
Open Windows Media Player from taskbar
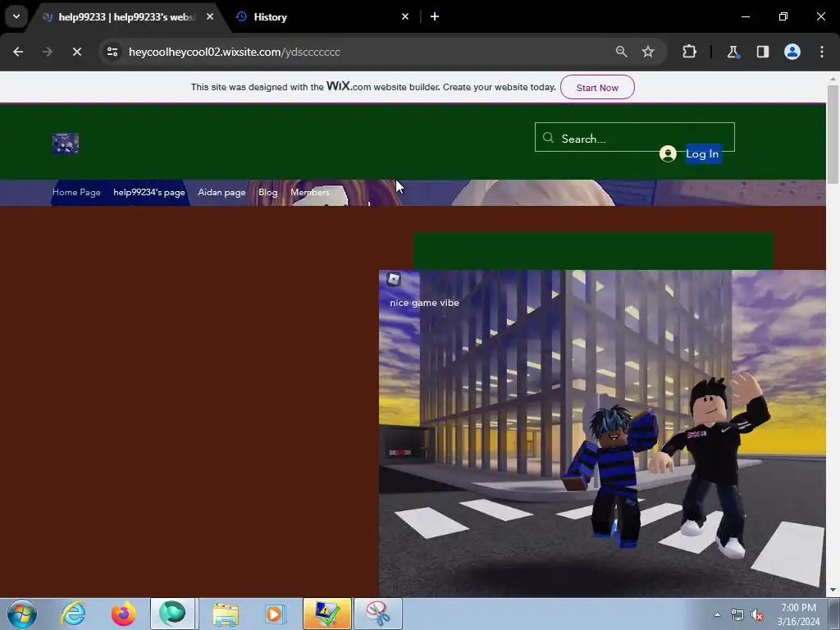click(275, 614)
